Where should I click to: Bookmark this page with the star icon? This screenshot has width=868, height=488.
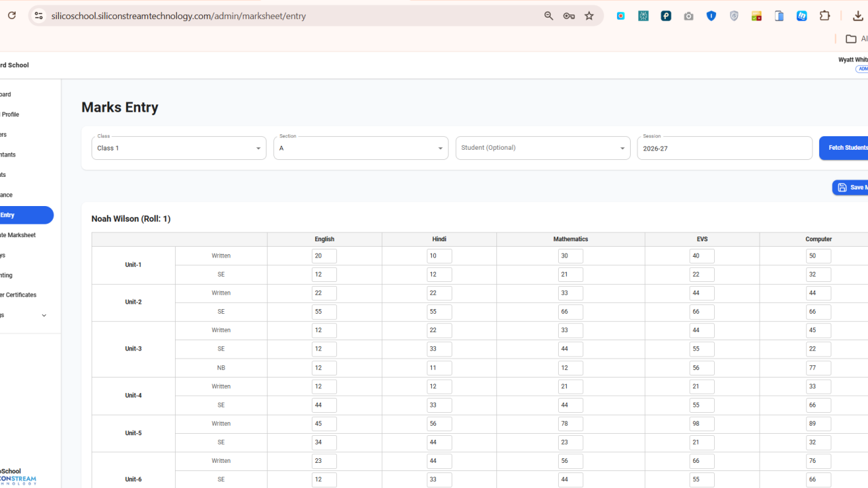[x=589, y=16]
